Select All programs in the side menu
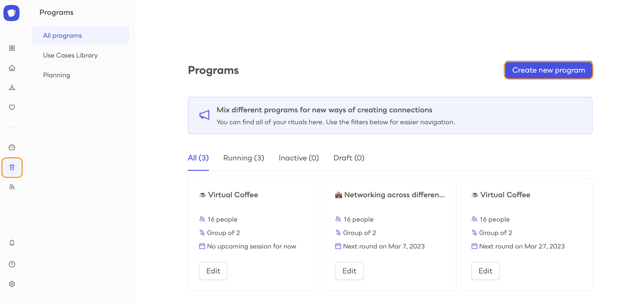 pos(81,36)
